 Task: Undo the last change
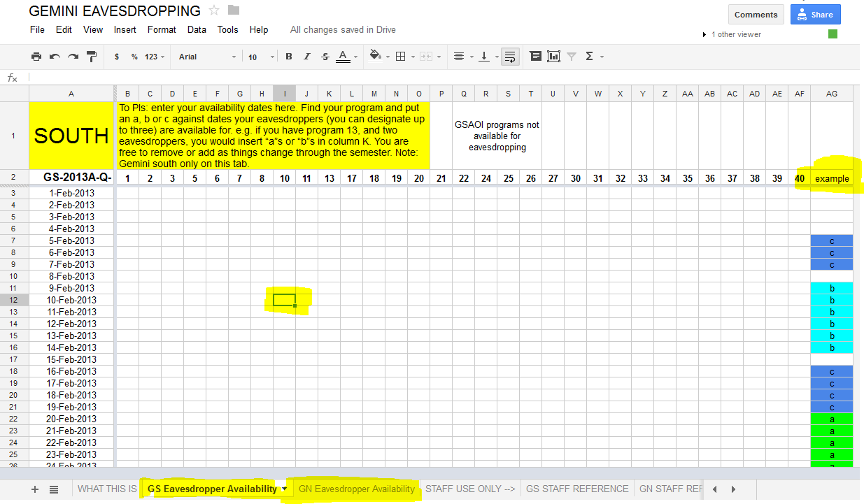pos(55,57)
